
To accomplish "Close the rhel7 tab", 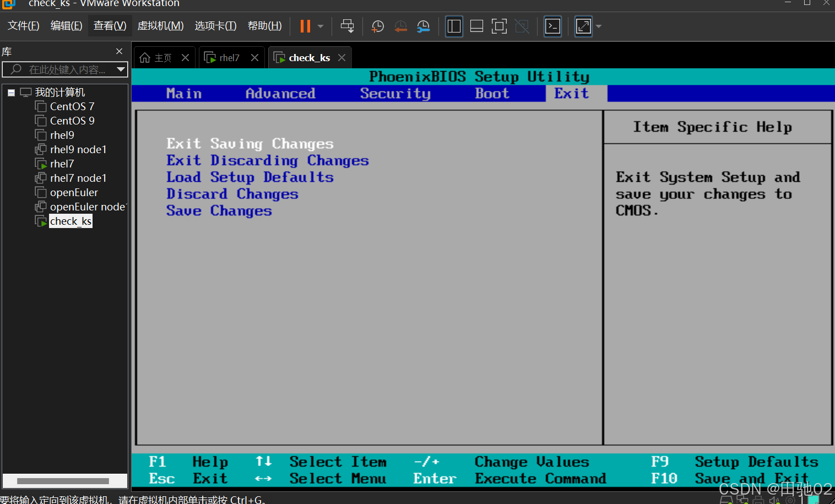I will (x=254, y=57).
